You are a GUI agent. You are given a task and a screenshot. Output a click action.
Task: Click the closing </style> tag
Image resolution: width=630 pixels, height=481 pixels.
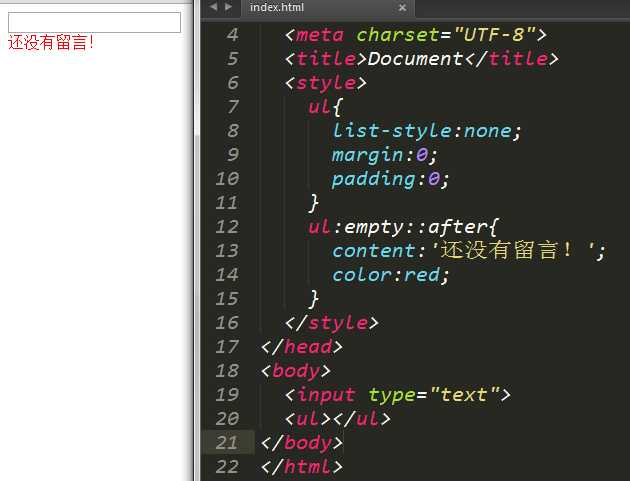pyautogui.click(x=332, y=323)
